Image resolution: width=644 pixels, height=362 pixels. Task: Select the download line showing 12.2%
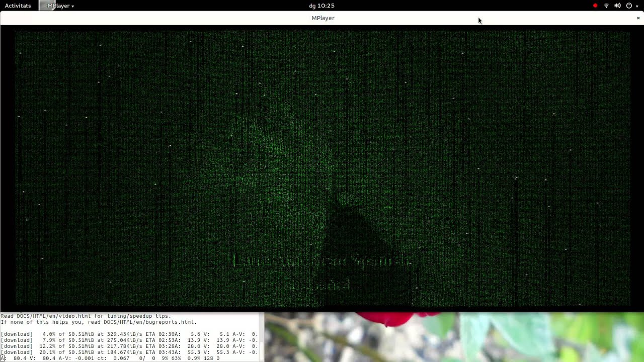coord(130,346)
